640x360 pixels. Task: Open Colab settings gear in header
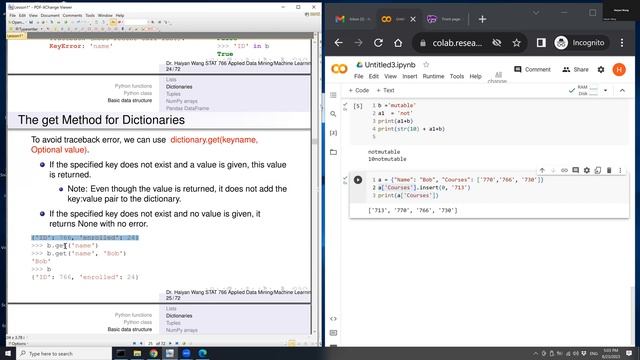(601, 70)
